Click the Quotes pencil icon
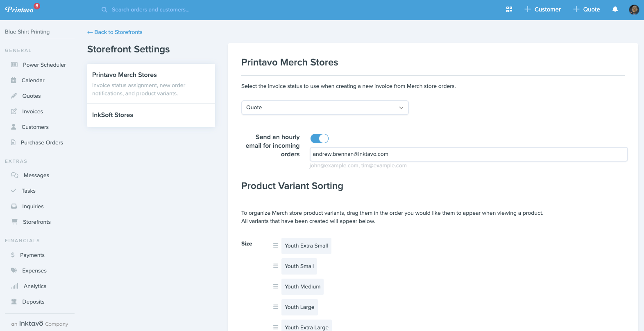The height and width of the screenshot is (331, 644). (14, 96)
